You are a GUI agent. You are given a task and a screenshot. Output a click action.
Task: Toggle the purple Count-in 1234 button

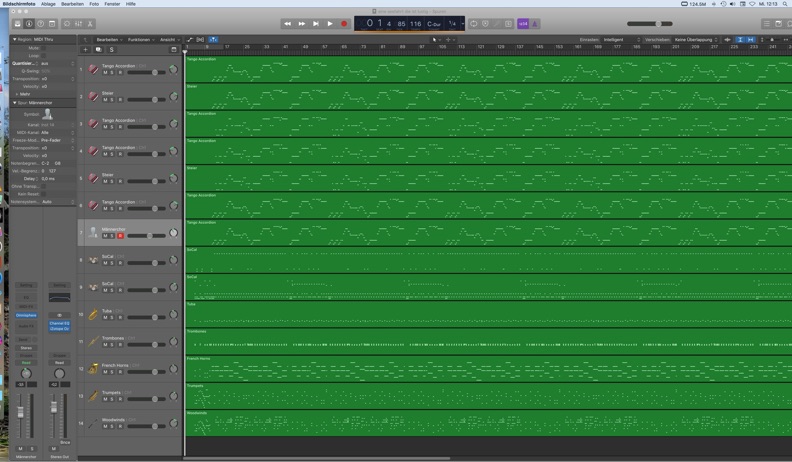point(523,24)
